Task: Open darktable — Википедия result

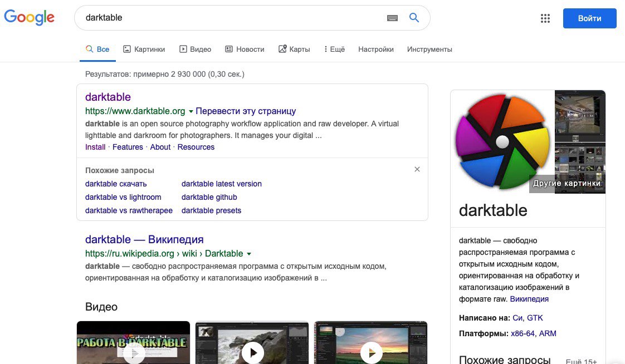Action: click(x=144, y=239)
